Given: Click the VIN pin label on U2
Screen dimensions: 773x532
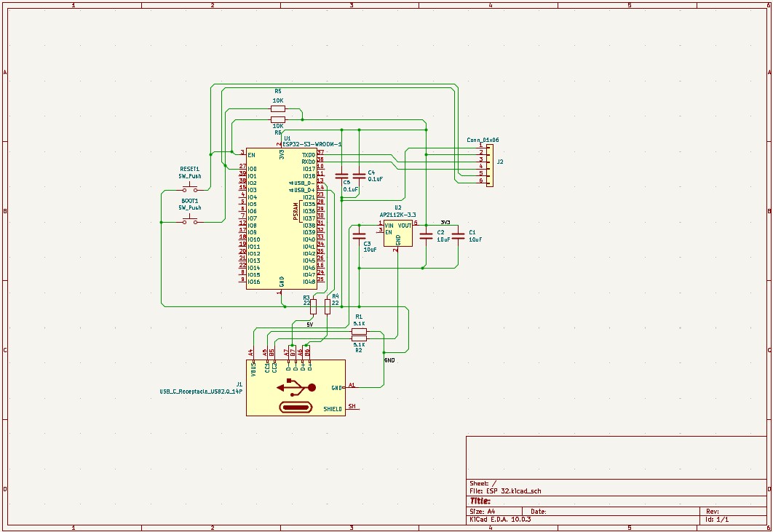Looking at the screenshot, I should (x=389, y=226).
